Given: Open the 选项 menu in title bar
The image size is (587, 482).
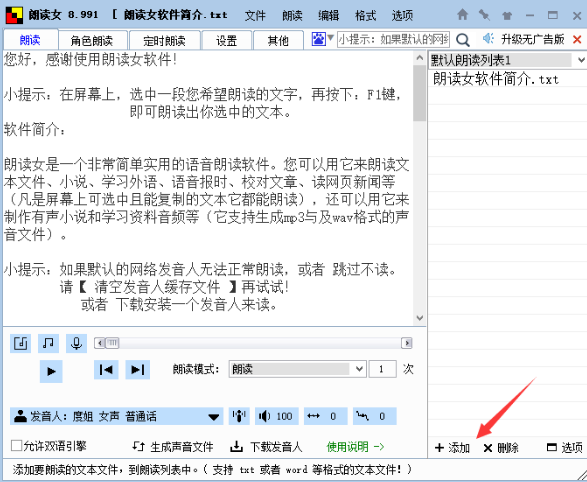Looking at the screenshot, I should click(402, 16).
